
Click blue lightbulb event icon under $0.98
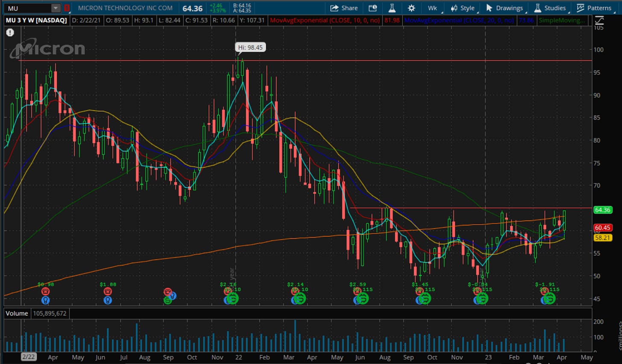[45, 300]
